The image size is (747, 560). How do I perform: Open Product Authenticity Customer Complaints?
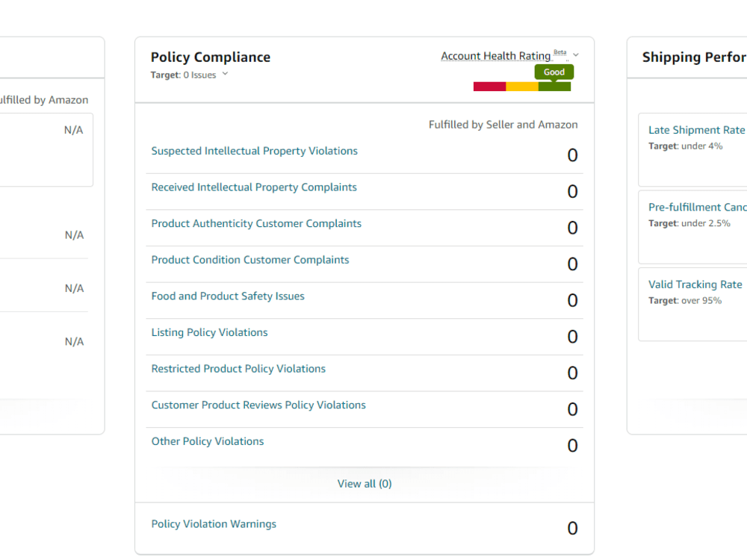[x=256, y=223]
